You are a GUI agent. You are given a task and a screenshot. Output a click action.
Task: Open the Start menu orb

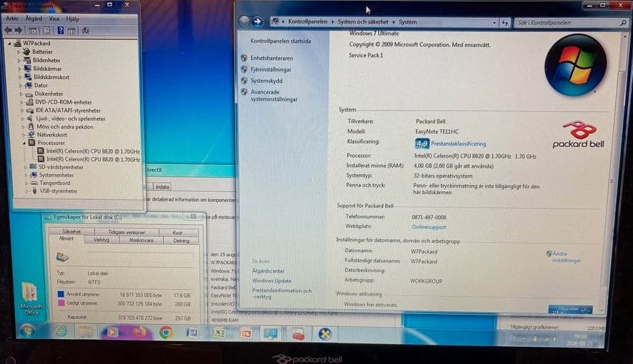(27, 331)
